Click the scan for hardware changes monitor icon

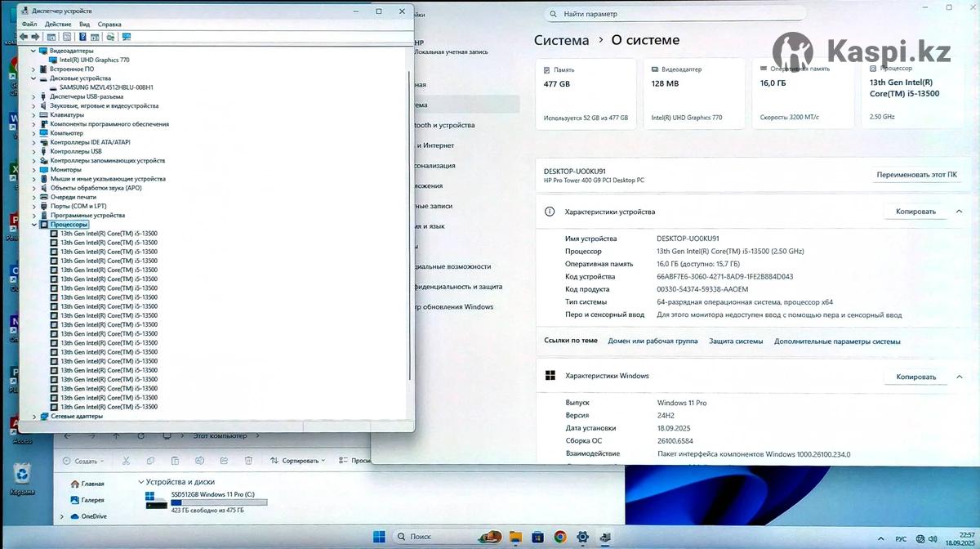[x=126, y=37]
